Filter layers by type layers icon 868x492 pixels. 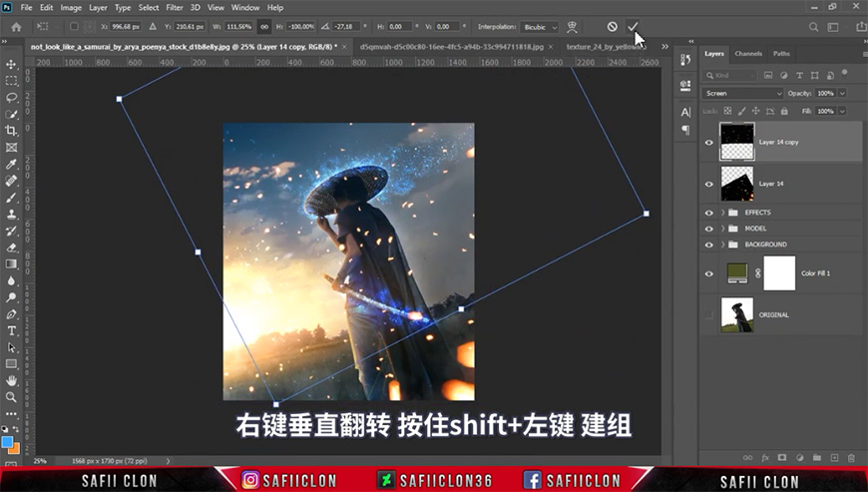[x=799, y=75]
